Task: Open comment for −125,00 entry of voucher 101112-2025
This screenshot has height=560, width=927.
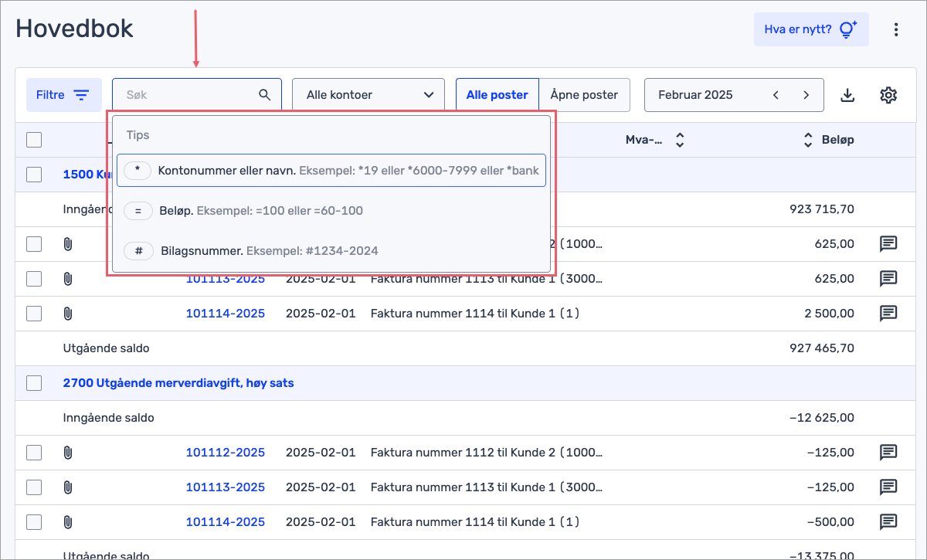Action: coord(888,453)
